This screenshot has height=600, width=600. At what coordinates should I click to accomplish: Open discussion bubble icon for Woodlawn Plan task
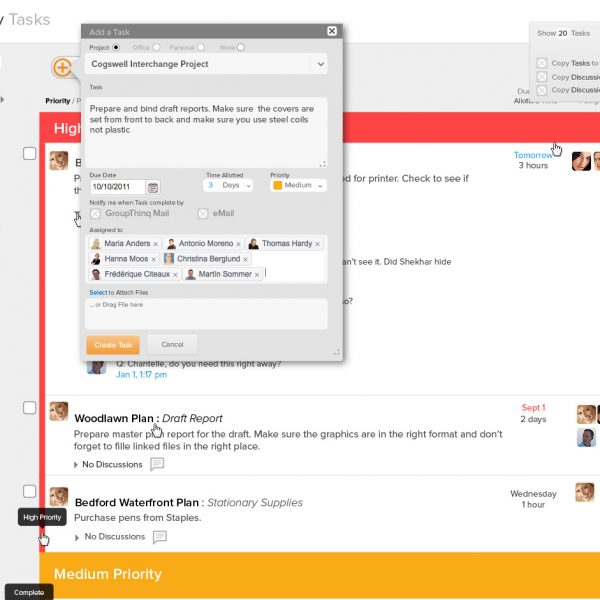point(157,464)
